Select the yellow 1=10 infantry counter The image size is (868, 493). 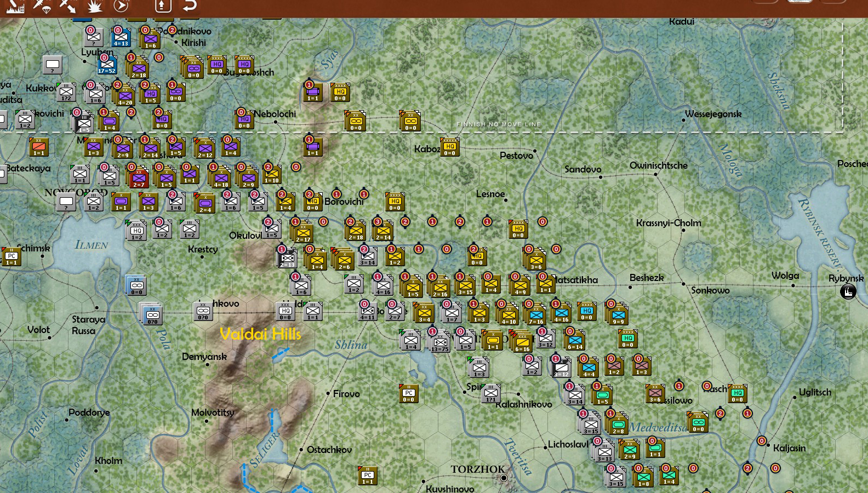click(x=271, y=174)
